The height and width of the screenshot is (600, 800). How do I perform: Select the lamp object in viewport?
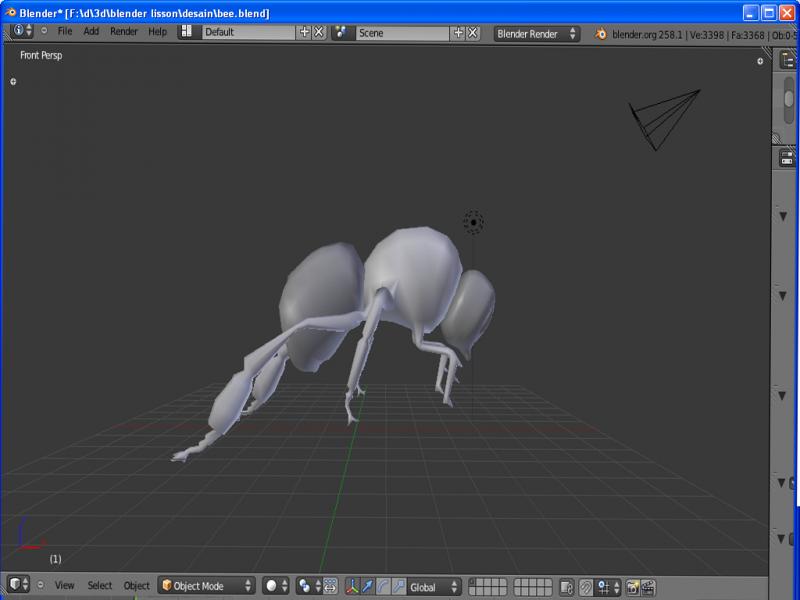point(473,222)
